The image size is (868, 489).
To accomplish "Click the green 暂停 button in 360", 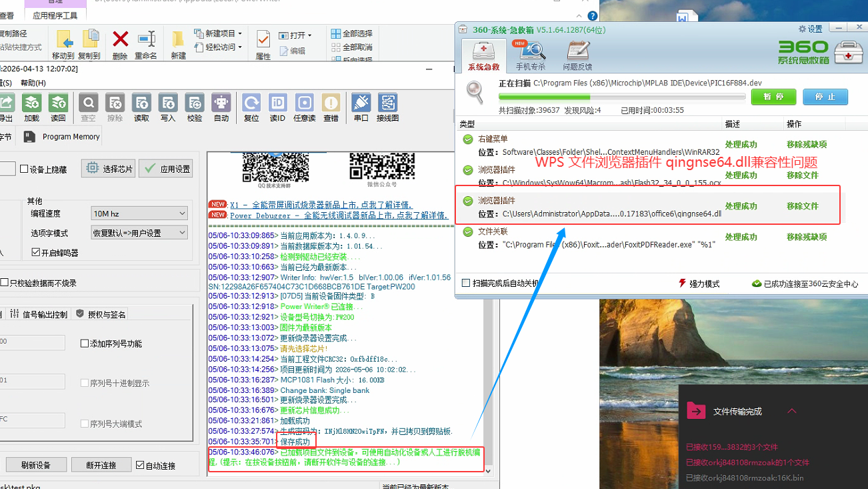I will point(773,97).
